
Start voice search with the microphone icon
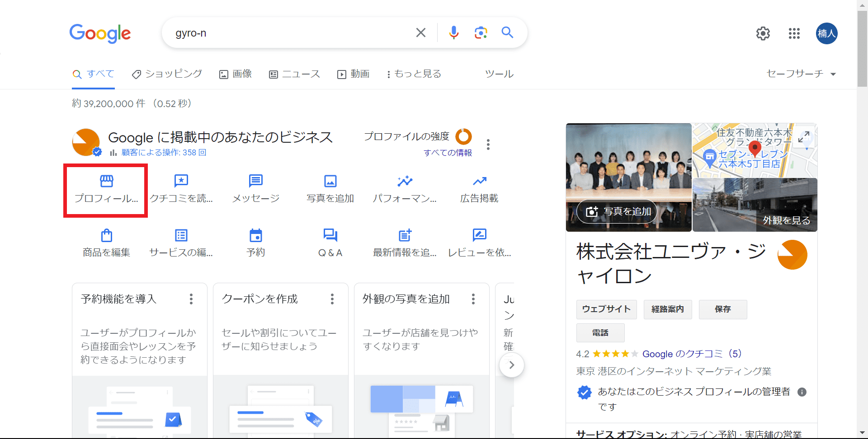click(453, 33)
